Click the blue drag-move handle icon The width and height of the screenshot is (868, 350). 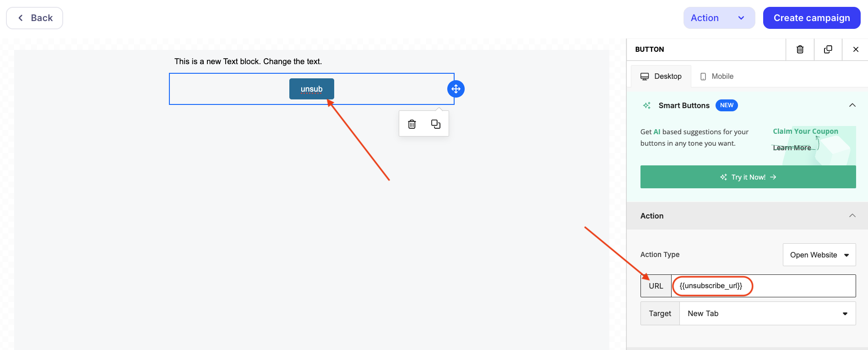click(x=456, y=89)
